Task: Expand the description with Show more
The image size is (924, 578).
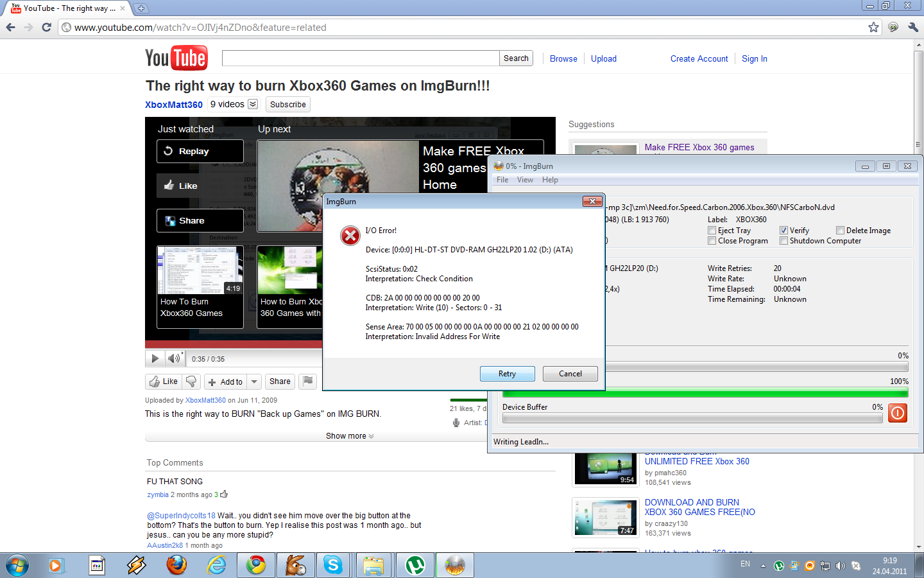Action: tap(350, 435)
